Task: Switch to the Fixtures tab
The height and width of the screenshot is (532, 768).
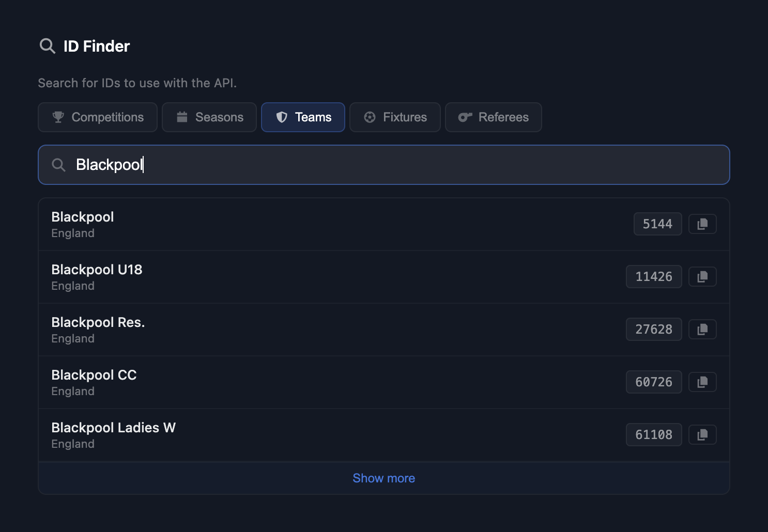Action: pyautogui.click(x=395, y=117)
